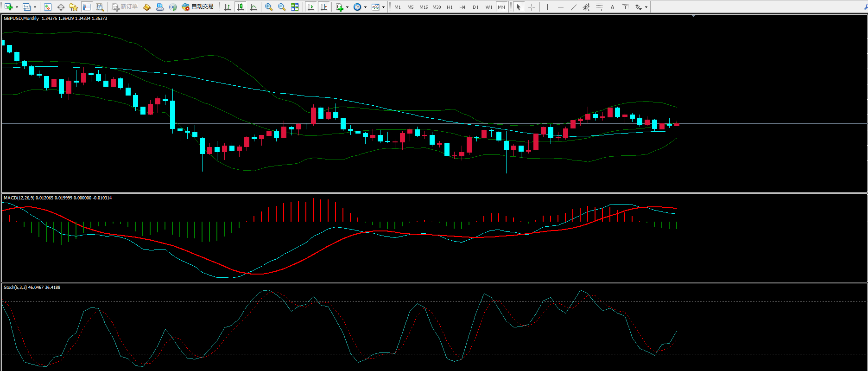
Task: Switch to the D1 timeframe
Action: click(x=475, y=7)
